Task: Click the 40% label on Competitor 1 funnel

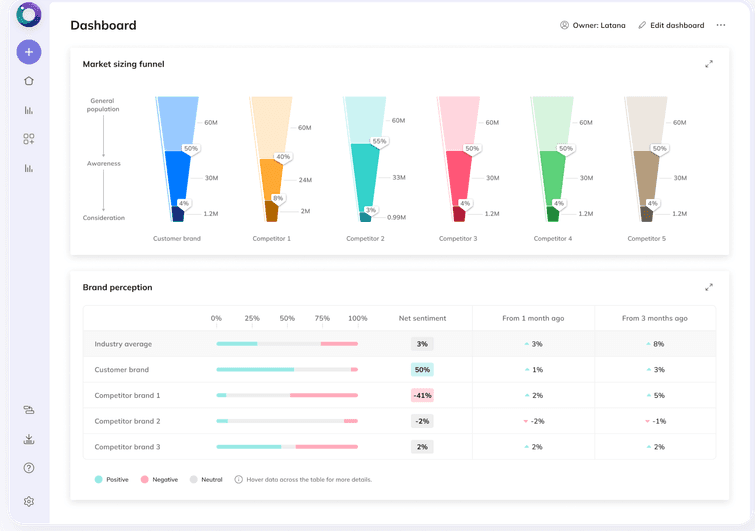Action: [283, 157]
